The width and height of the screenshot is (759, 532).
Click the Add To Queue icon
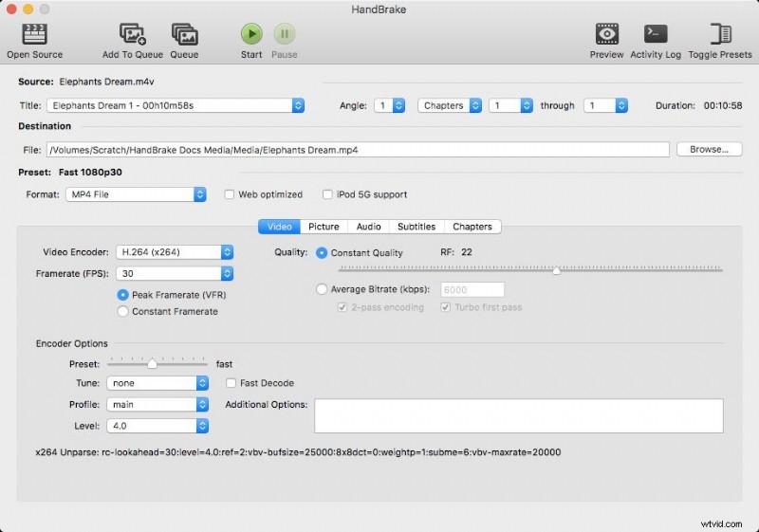(x=132, y=35)
